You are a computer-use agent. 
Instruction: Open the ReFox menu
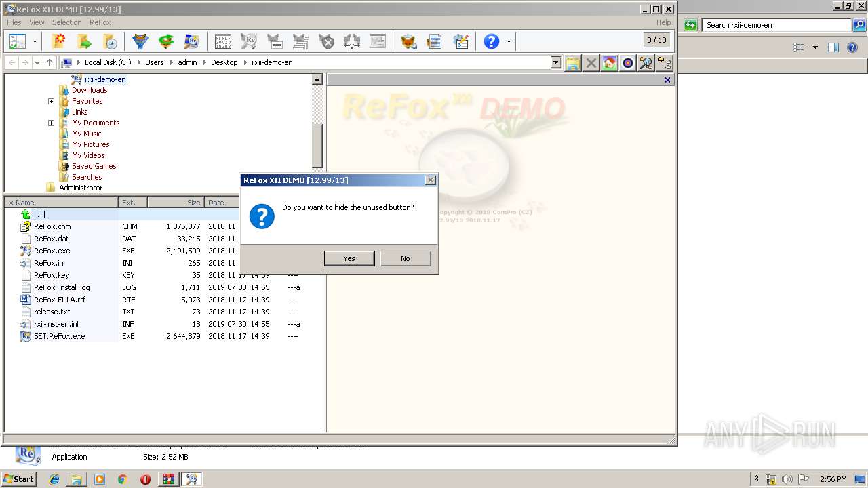point(100,22)
